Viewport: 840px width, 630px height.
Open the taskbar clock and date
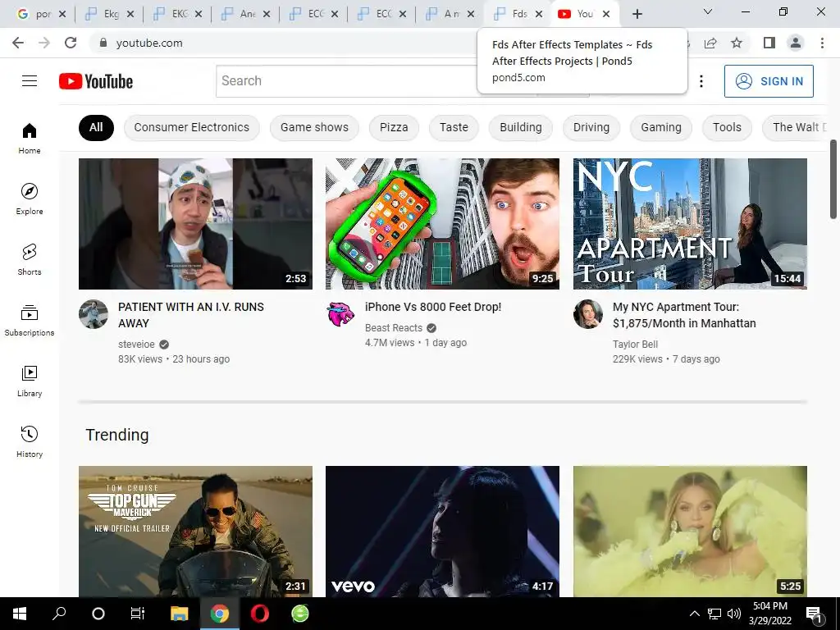[x=769, y=614]
